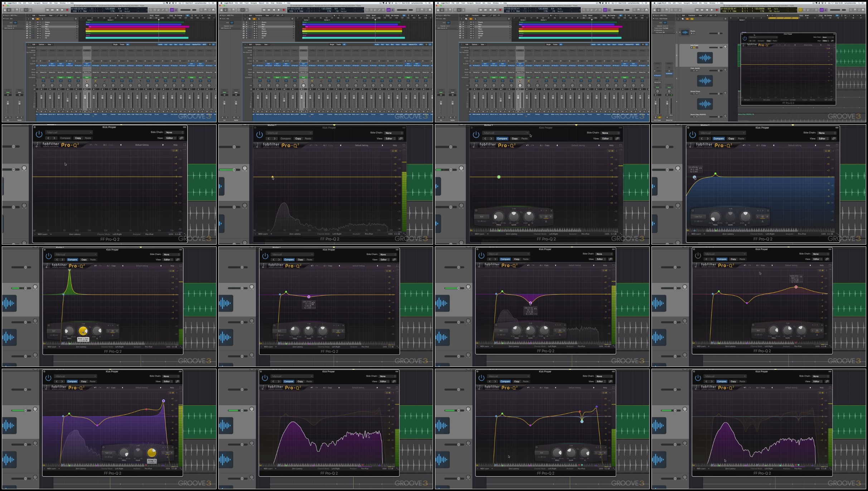The image size is (868, 491).
Task: Open Manual preset dropdown in empty flat-EQ frame
Action: pyautogui.click(x=69, y=132)
